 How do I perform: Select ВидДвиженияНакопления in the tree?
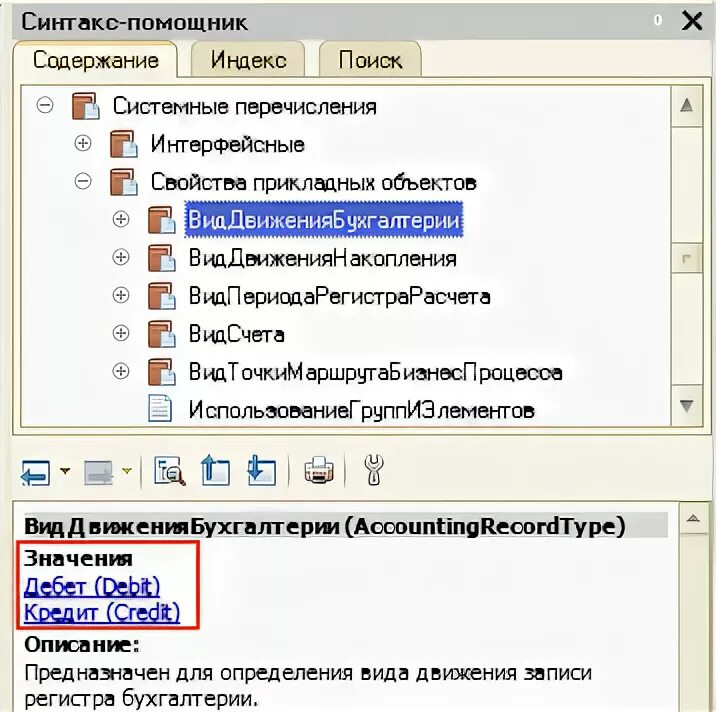tap(323, 258)
